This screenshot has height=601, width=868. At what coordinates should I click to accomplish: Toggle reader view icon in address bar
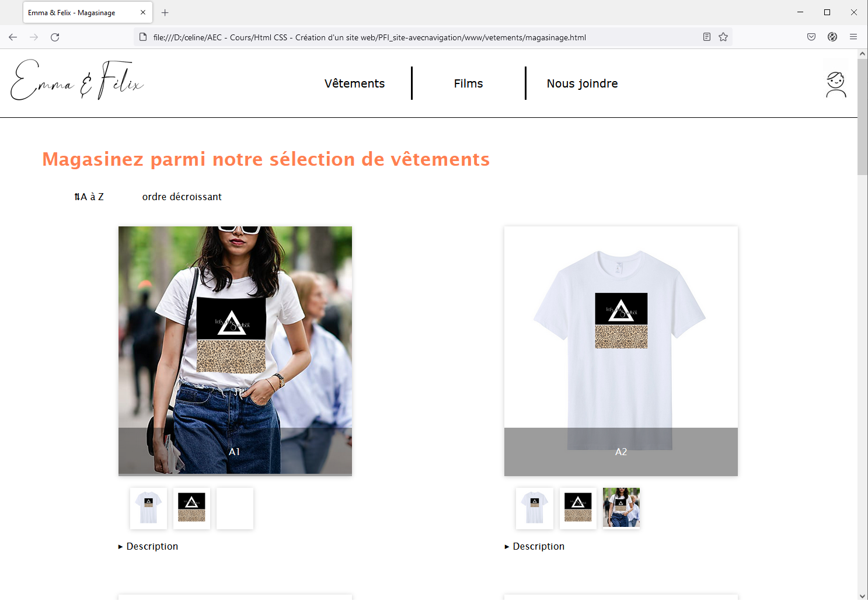(x=706, y=37)
